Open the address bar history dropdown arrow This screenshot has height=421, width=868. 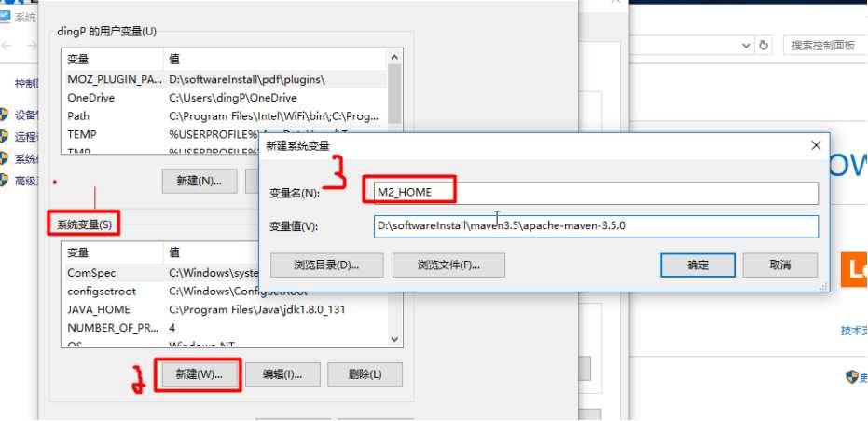pos(746,46)
